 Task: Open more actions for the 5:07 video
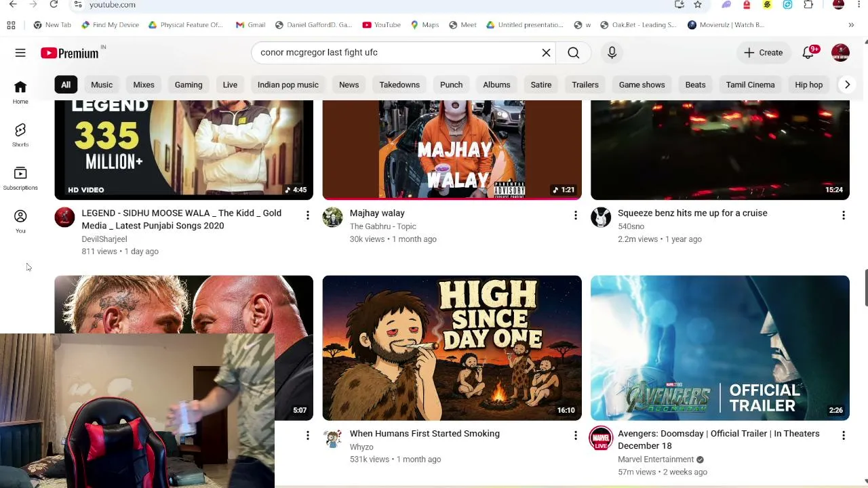(x=307, y=435)
